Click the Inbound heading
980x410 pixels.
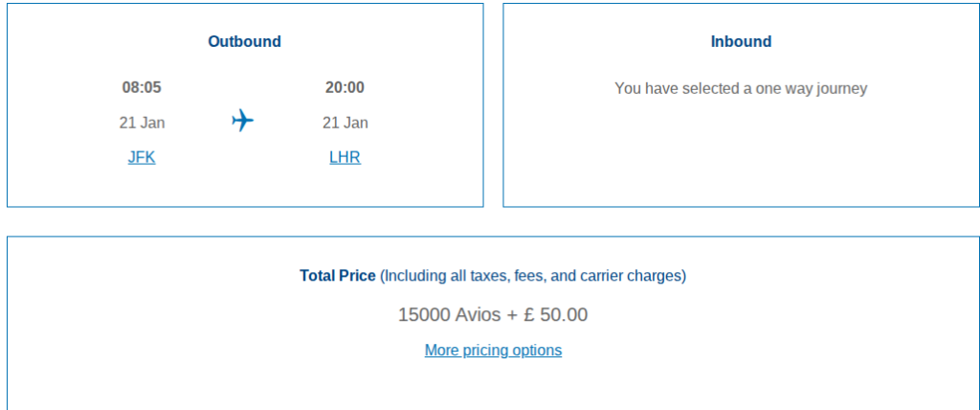(x=741, y=41)
